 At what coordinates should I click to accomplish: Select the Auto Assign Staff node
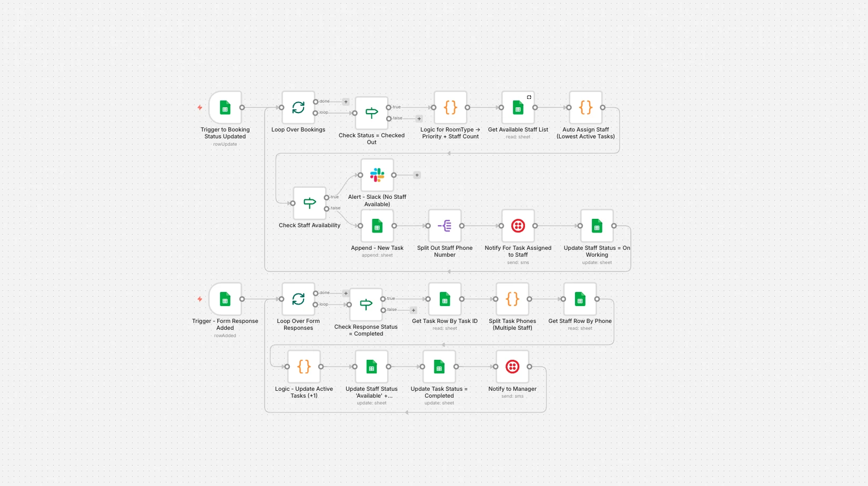pyautogui.click(x=586, y=107)
